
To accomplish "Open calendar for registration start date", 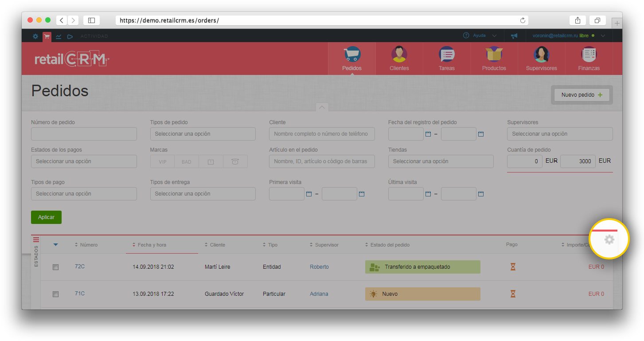I will (428, 134).
